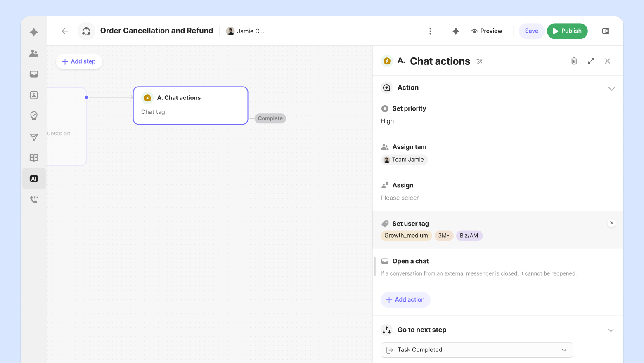Click the edit title wand icon
This screenshot has height=363, width=644.
pyautogui.click(x=479, y=61)
